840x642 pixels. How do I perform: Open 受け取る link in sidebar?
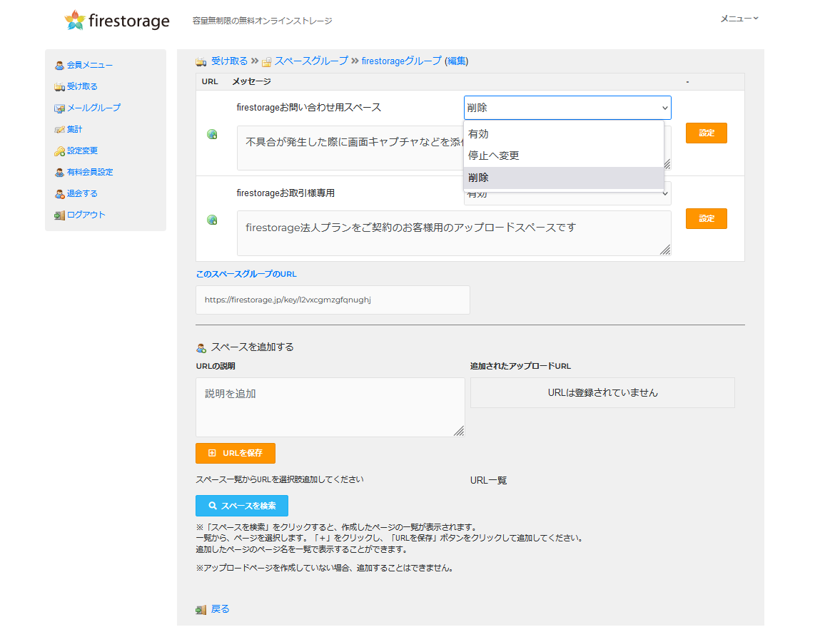coord(82,87)
